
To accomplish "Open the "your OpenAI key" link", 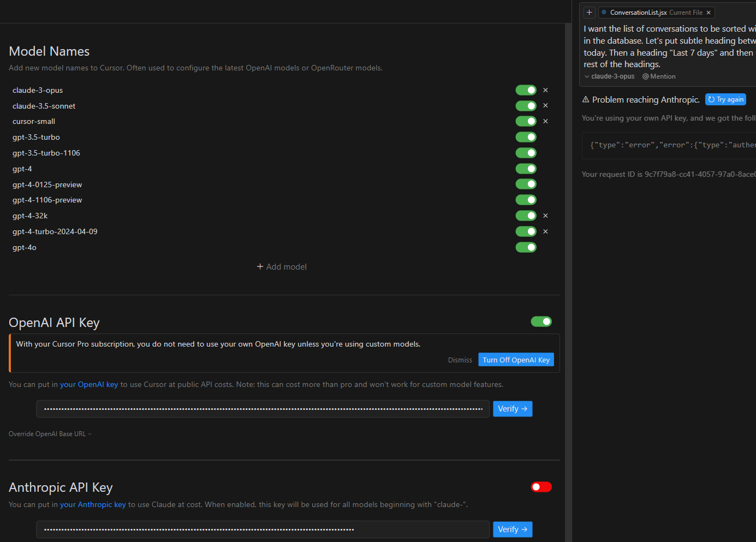I will [x=89, y=385].
